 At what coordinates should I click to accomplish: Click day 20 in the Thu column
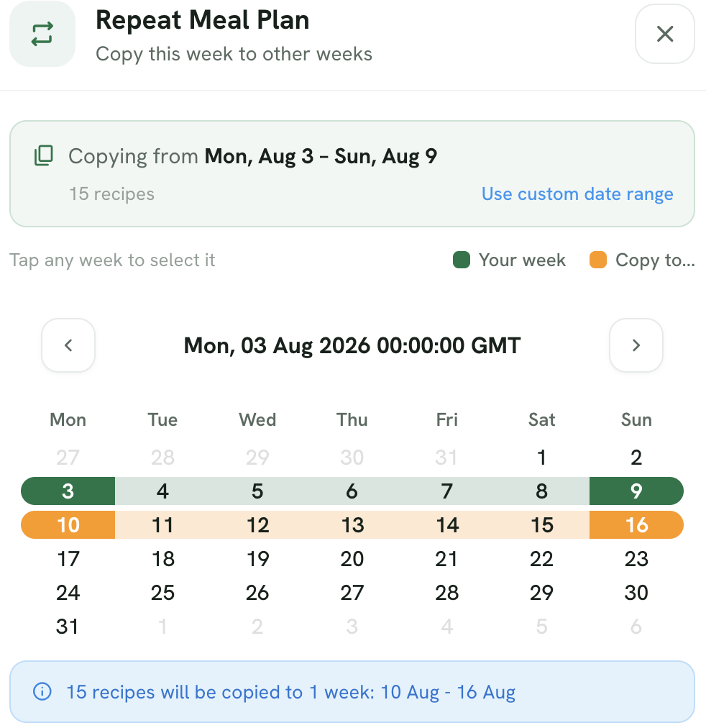click(352, 558)
